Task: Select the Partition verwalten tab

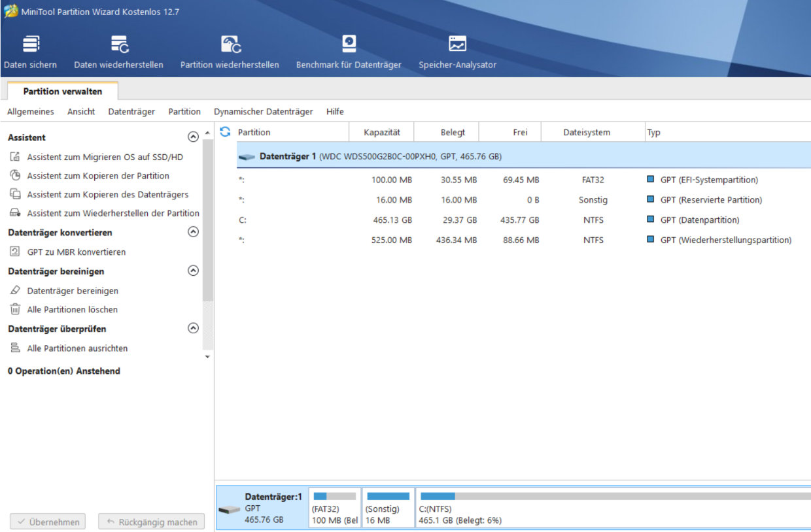Action: tap(63, 91)
